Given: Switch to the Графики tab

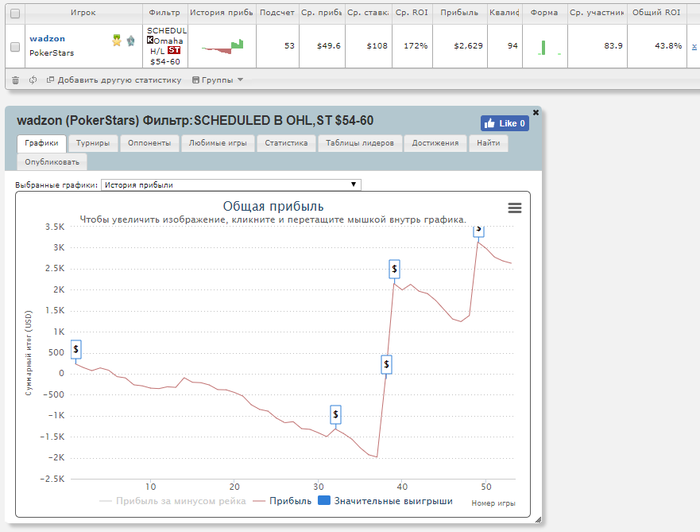Looking at the screenshot, I should pos(42,143).
